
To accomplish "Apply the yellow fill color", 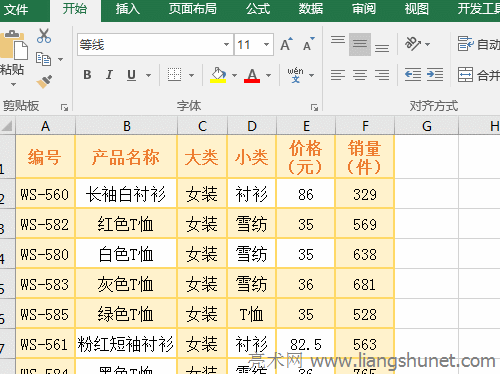I will pyautogui.click(x=218, y=75).
